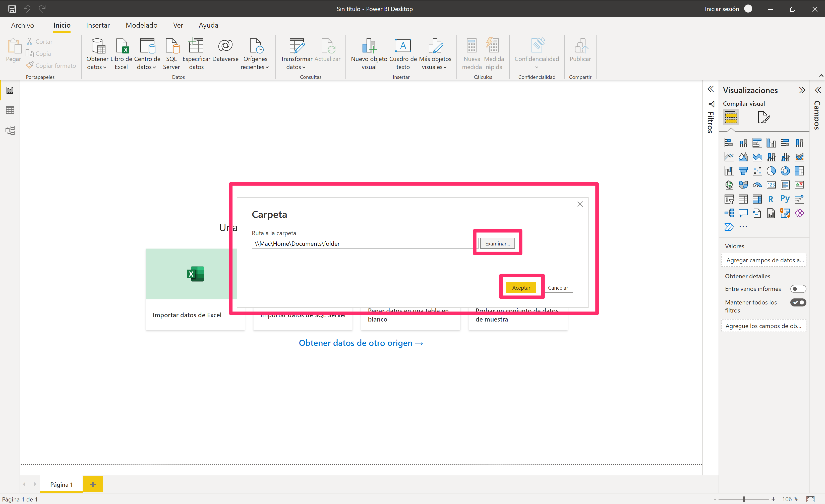Click Cancelar in the Carpeta dialog
Screen dimensions: 825x504
point(558,287)
